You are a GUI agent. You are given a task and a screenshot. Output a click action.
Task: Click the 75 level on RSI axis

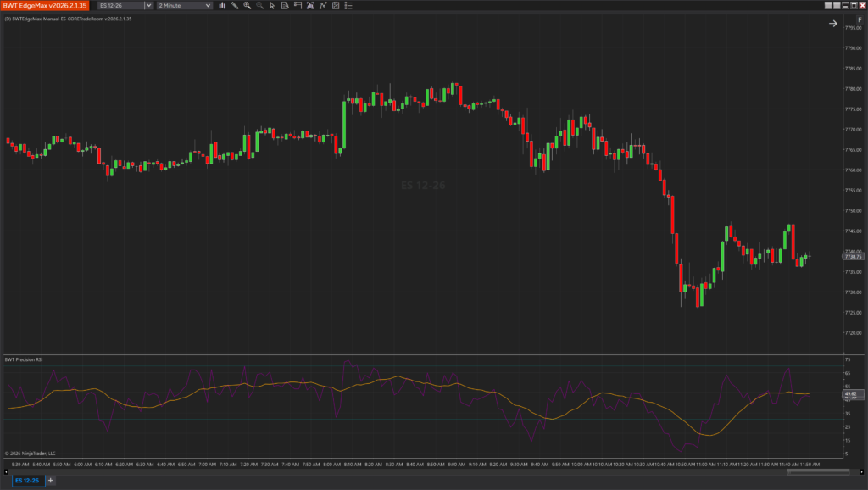(848, 360)
